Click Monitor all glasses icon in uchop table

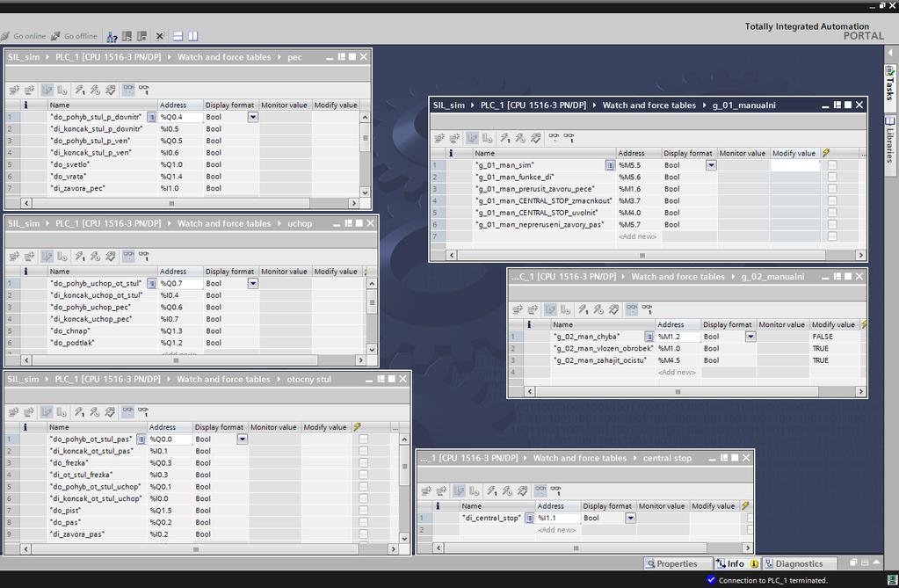coord(128,257)
